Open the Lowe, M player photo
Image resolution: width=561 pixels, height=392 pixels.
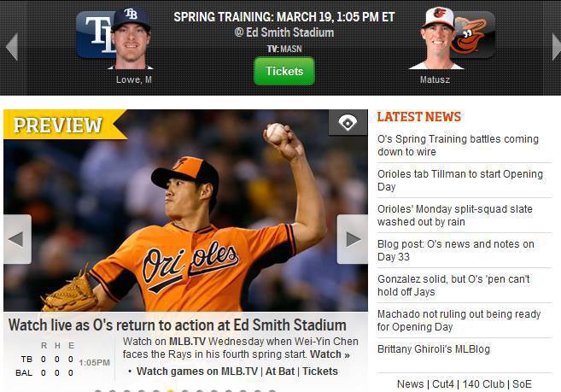131,38
